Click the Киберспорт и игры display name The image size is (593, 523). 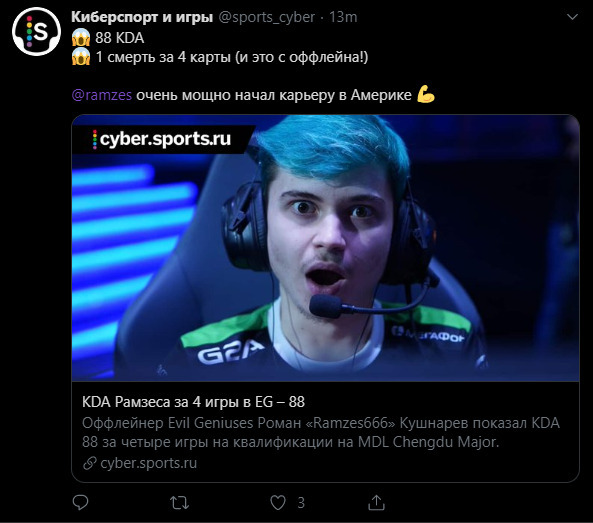click(x=142, y=17)
